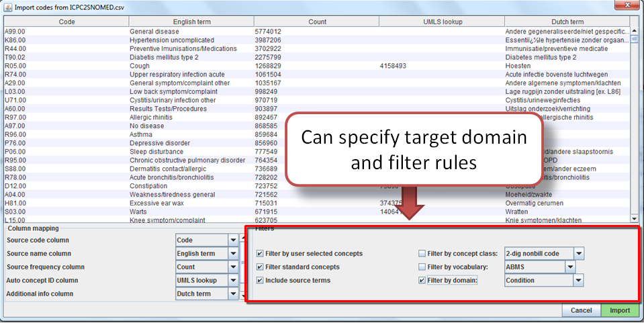The image size is (644, 323).
Task: Uncheck Filter by user selected concepts
Action: pos(260,254)
